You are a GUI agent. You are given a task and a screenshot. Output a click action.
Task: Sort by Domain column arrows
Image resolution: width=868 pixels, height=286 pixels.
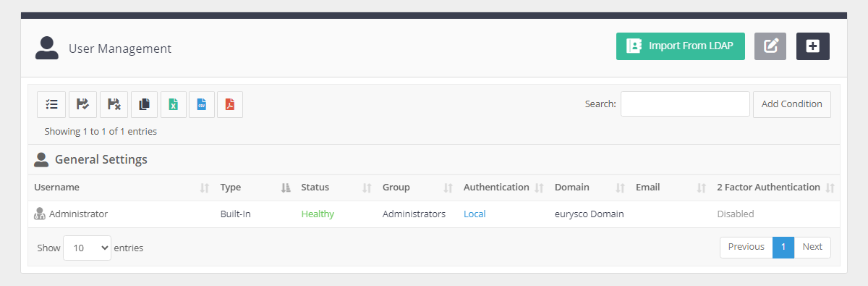pyautogui.click(x=620, y=188)
